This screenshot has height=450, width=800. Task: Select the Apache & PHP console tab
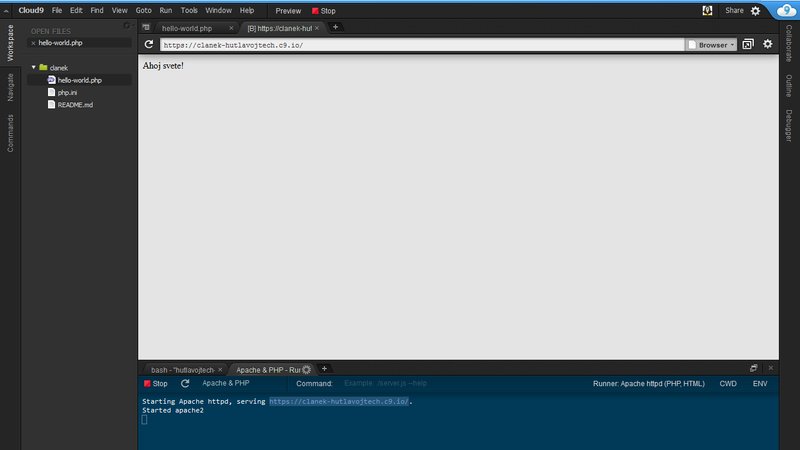point(268,369)
